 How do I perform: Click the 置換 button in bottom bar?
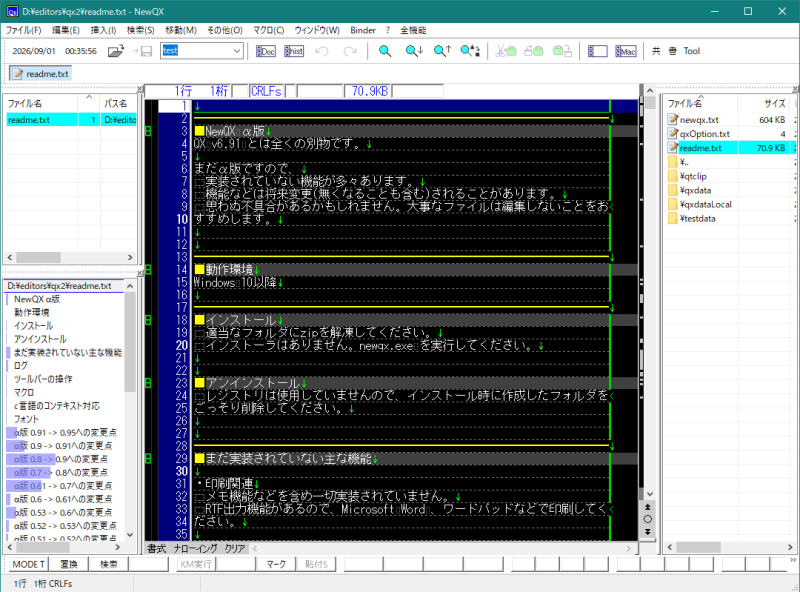[x=68, y=564]
